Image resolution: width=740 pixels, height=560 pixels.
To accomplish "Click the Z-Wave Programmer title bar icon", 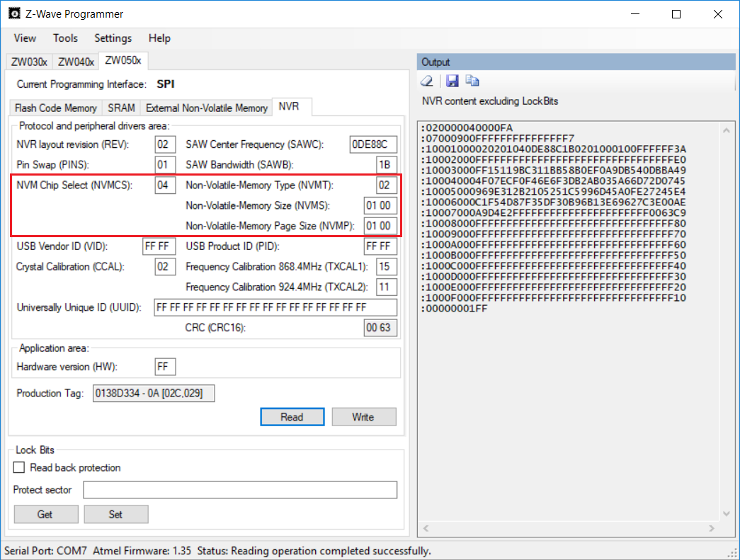I will tap(13, 13).
